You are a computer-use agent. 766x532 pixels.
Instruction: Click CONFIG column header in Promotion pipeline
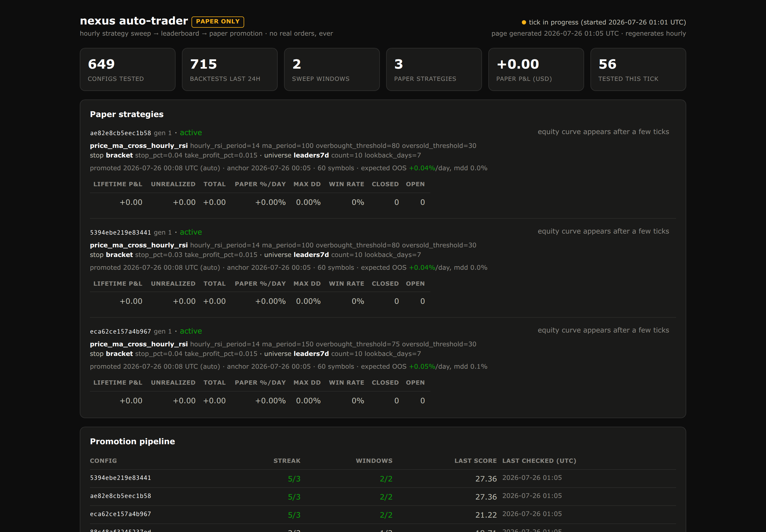tap(103, 461)
